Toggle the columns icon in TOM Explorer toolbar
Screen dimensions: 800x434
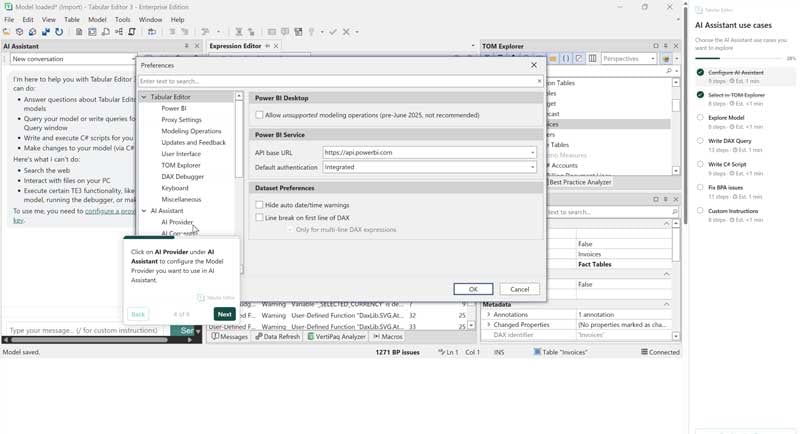click(592, 59)
